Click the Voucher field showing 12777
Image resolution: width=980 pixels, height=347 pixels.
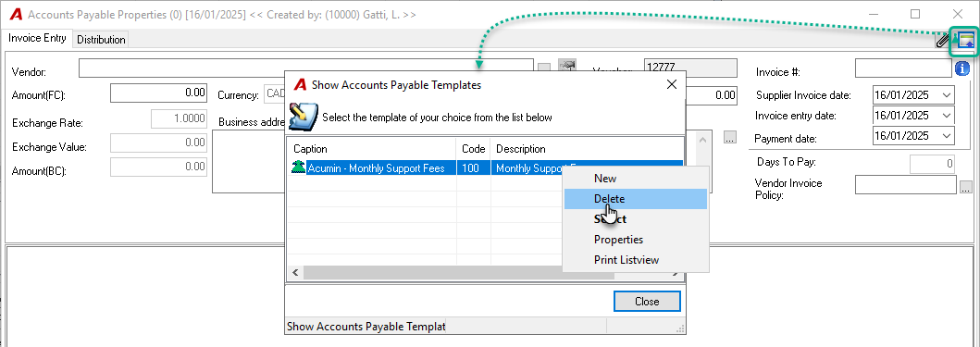tap(690, 68)
